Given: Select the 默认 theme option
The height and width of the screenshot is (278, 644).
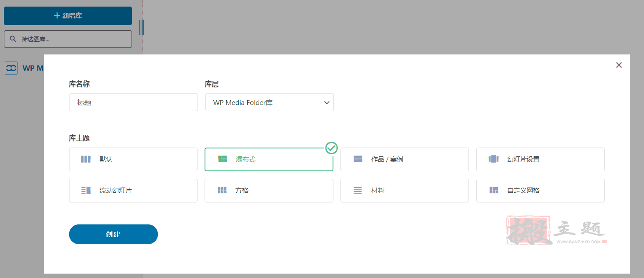Looking at the screenshot, I should click(133, 159).
